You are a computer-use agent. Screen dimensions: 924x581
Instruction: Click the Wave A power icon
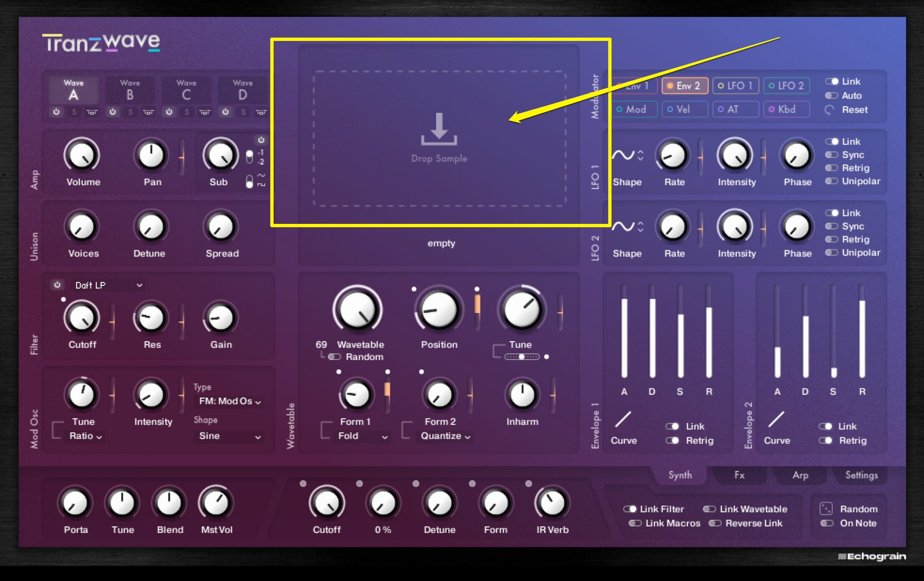pos(56,112)
